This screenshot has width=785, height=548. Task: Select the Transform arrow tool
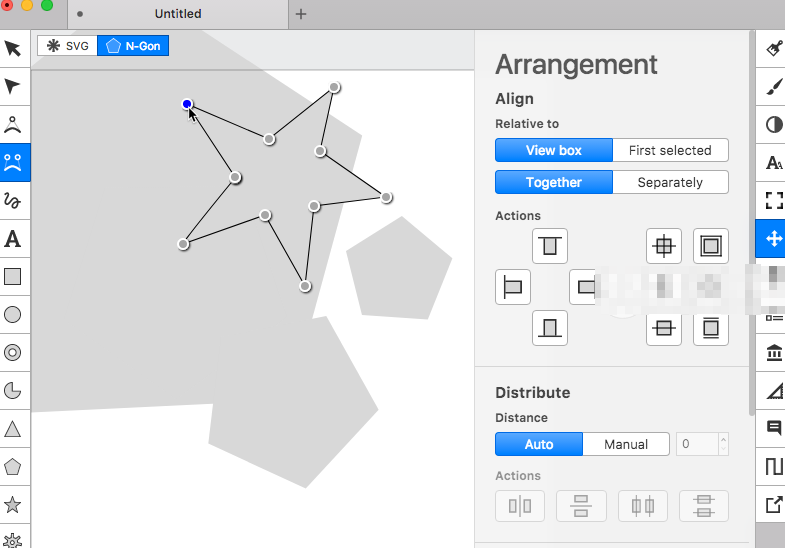(13, 49)
